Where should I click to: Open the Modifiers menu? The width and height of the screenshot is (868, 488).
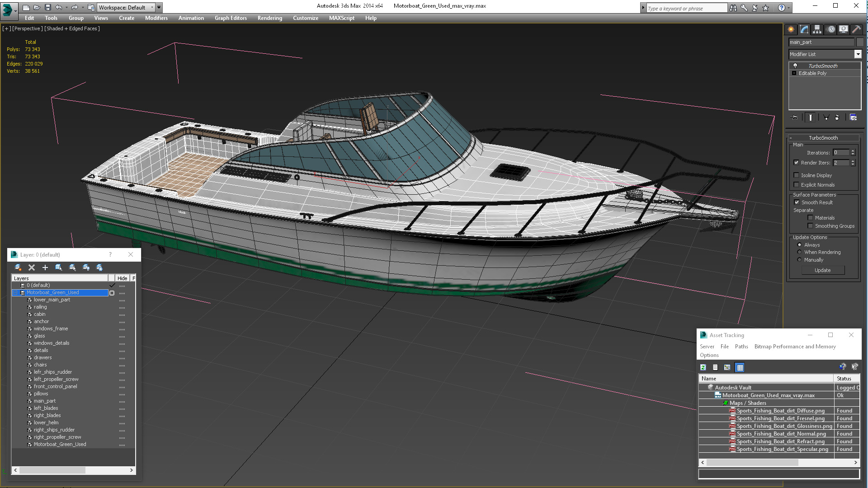pos(156,18)
